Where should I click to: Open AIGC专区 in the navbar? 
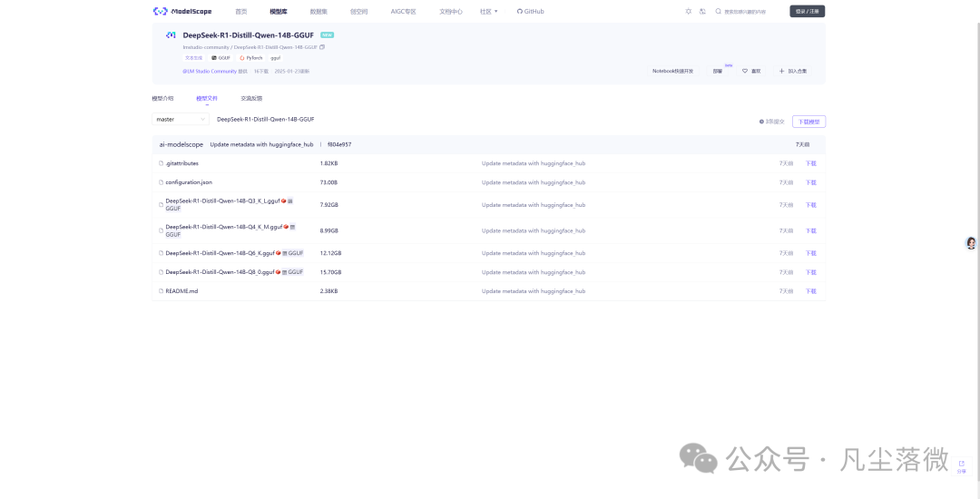[403, 11]
